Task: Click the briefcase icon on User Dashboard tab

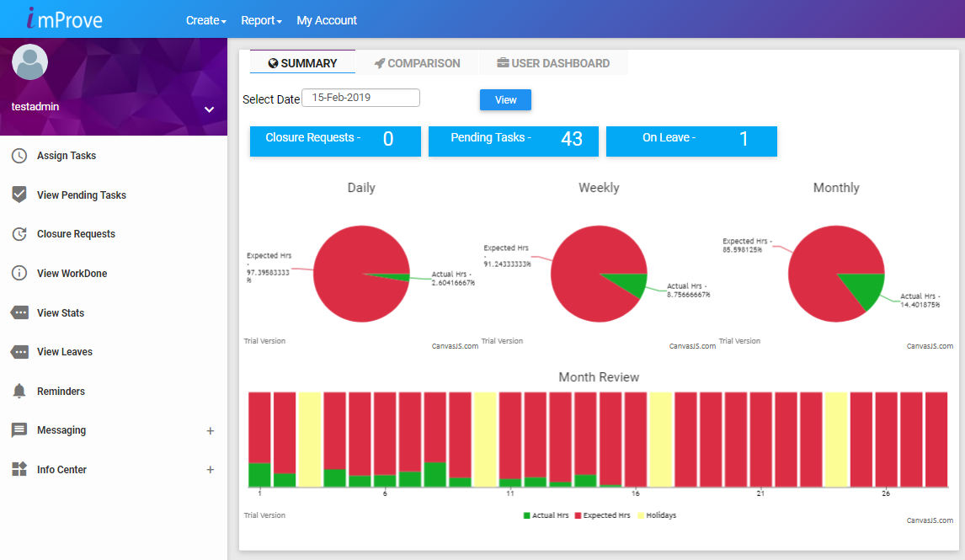Action: (503, 63)
